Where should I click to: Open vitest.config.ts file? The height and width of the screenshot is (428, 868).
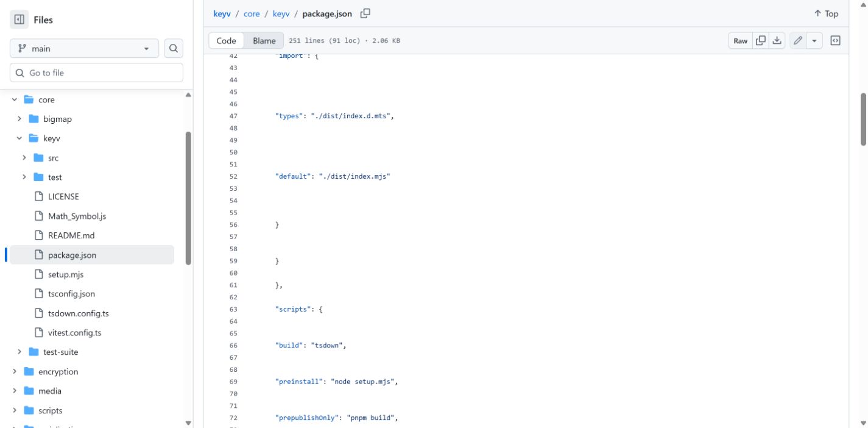tap(74, 333)
